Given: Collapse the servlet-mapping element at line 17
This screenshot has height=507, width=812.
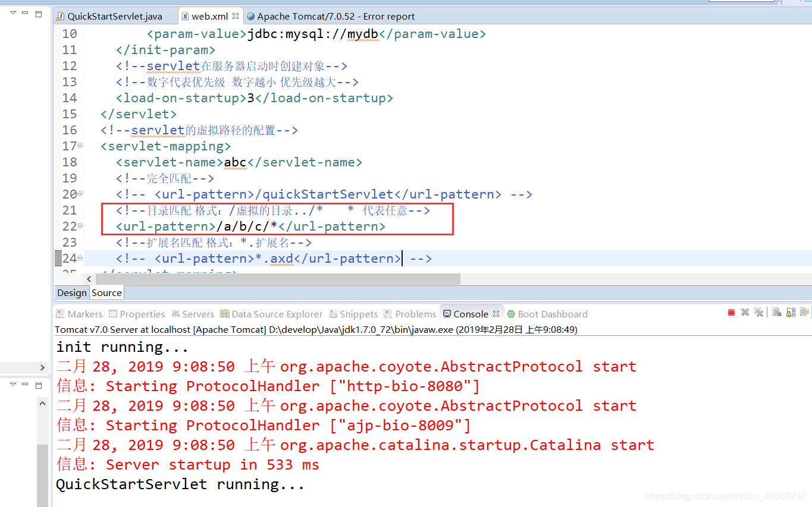Looking at the screenshot, I should [x=80, y=146].
